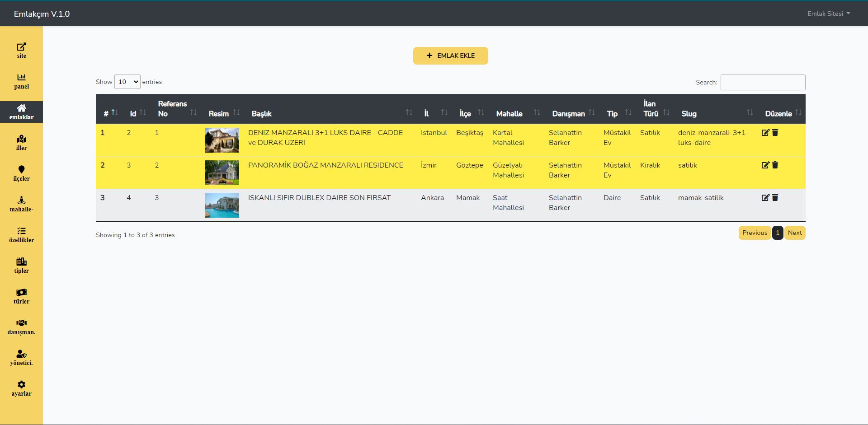Open the site icon in sidebar
The image size is (868, 425).
(21, 47)
